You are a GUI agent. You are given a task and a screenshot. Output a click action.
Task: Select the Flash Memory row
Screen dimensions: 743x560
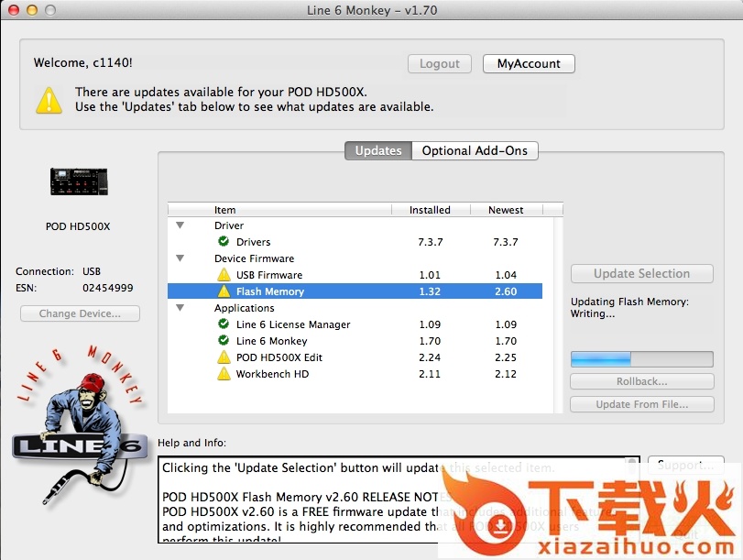click(x=355, y=291)
